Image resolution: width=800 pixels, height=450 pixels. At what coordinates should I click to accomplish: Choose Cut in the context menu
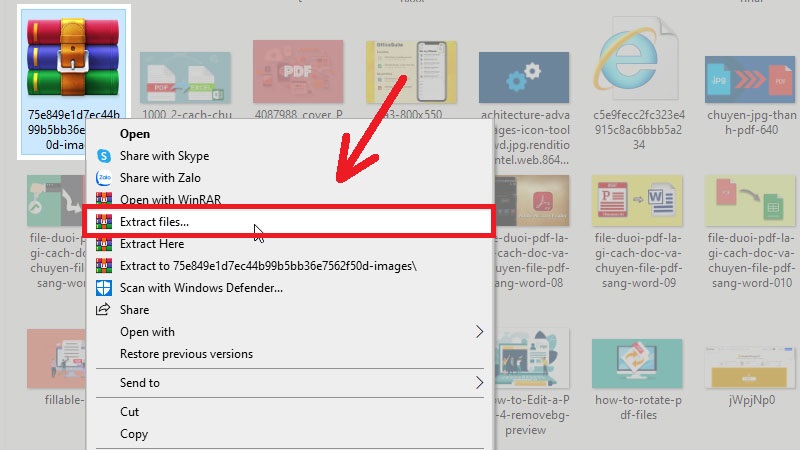[x=130, y=412]
